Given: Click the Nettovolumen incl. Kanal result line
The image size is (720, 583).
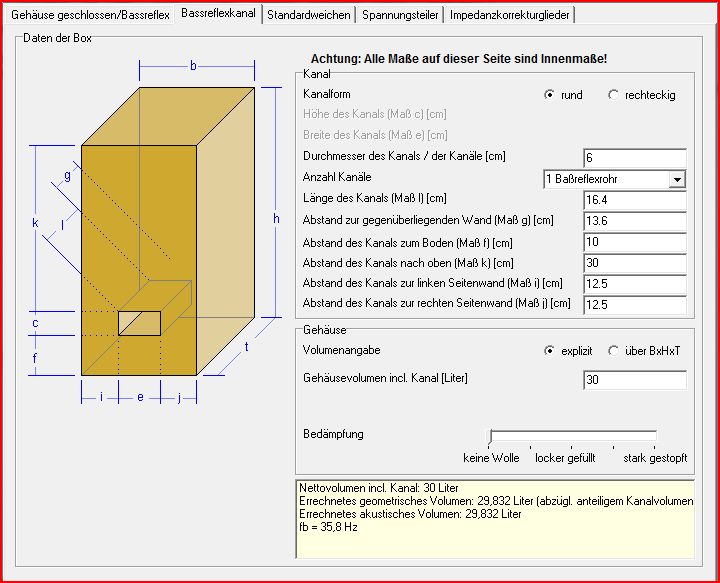Looking at the screenshot, I should pyautogui.click(x=379, y=488).
